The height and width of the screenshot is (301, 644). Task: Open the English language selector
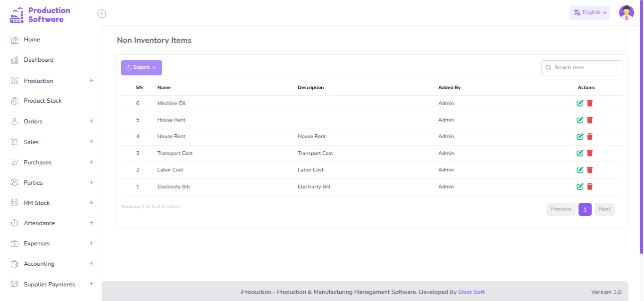[589, 13]
